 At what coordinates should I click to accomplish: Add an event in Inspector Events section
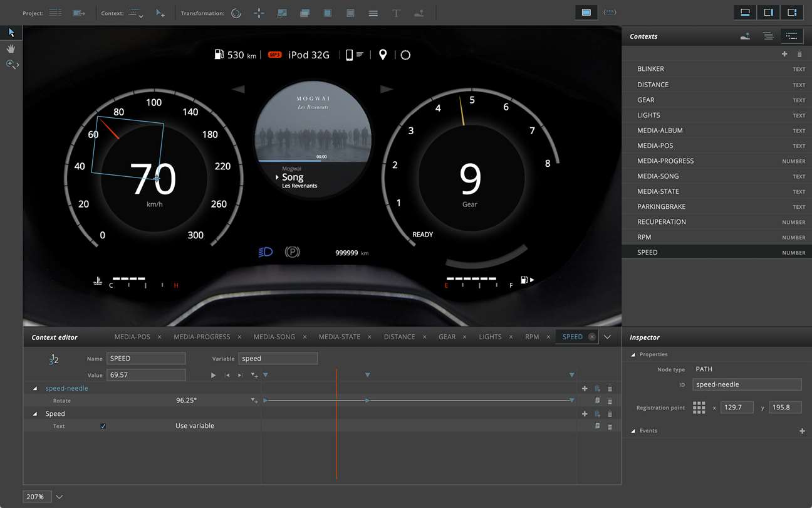coord(802,431)
